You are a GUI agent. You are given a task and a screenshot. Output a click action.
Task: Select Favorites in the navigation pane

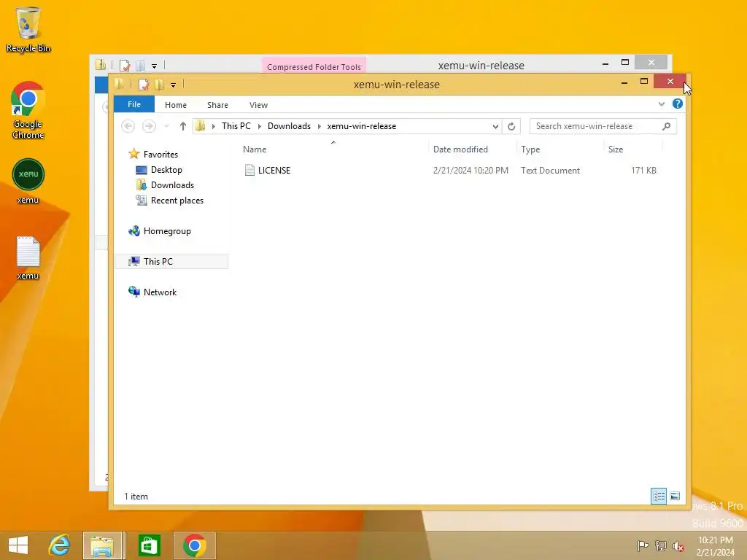[160, 155]
